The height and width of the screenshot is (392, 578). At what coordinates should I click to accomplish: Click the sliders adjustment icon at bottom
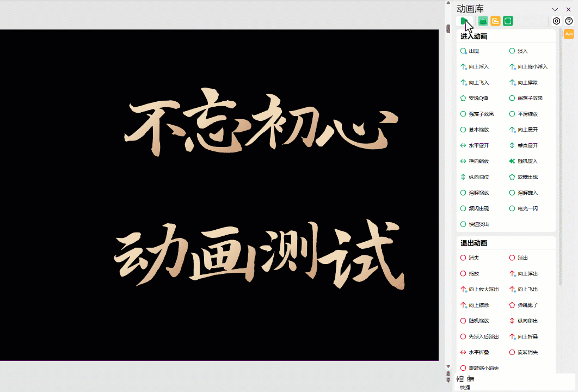click(x=459, y=378)
